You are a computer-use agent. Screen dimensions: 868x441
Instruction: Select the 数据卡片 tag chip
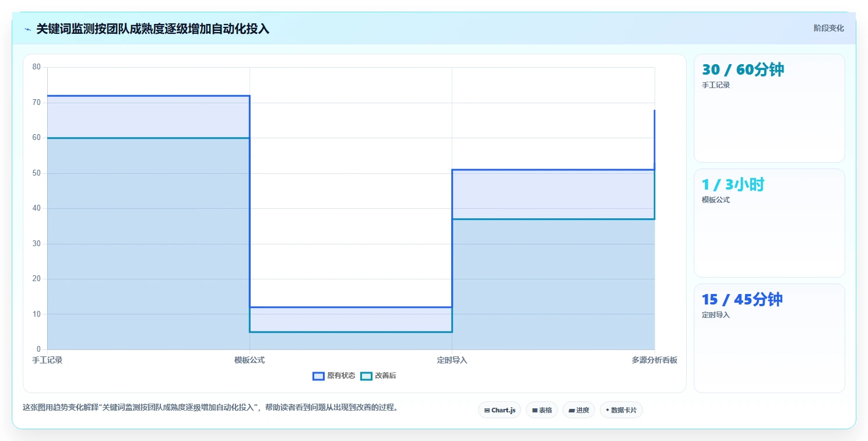pos(621,410)
